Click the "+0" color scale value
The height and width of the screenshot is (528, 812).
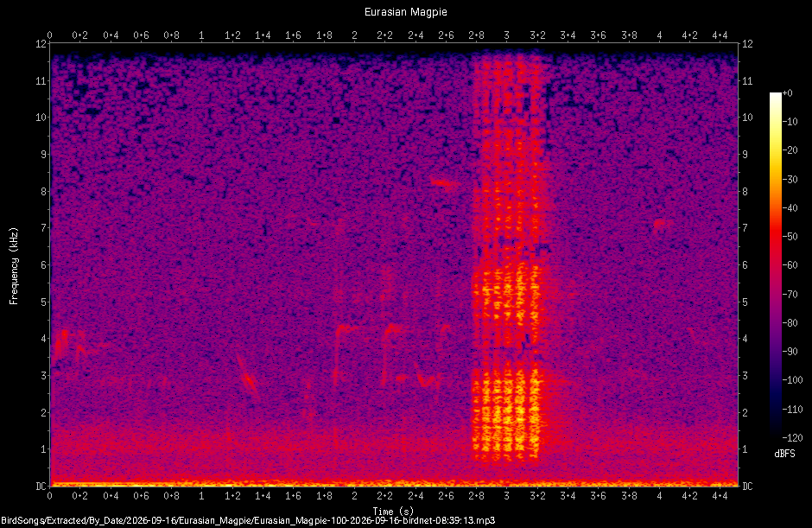click(x=787, y=93)
